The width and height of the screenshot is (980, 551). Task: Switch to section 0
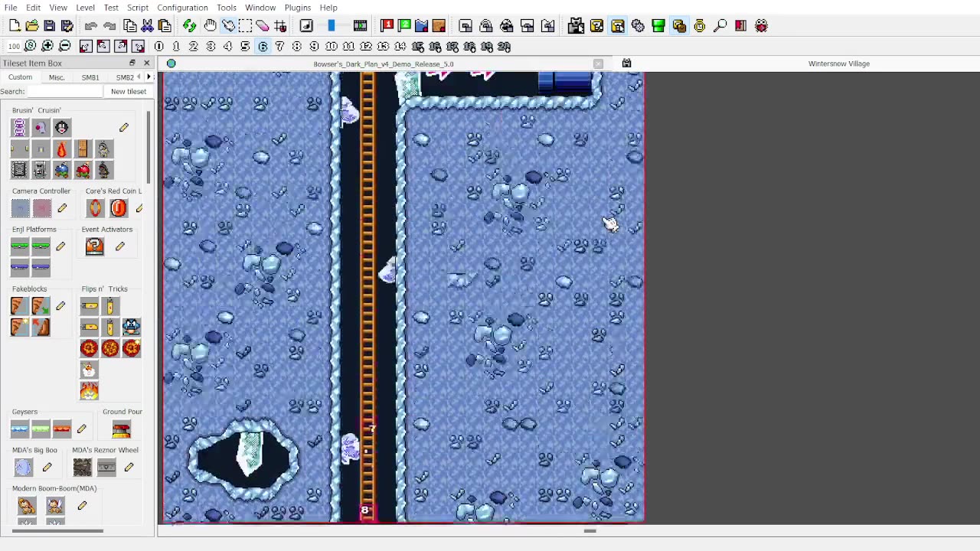159,47
